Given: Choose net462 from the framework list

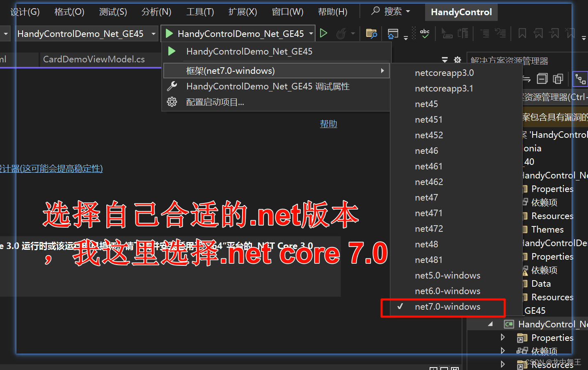Looking at the screenshot, I should point(429,182).
